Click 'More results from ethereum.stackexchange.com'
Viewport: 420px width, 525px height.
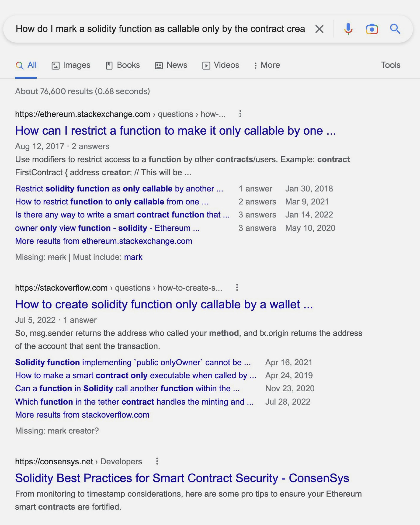click(x=103, y=241)
